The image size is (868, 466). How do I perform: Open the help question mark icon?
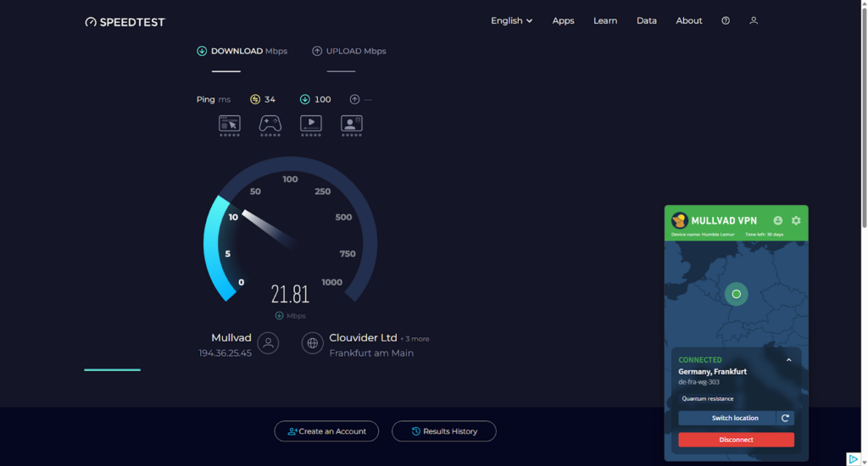[x=726, y=20]
